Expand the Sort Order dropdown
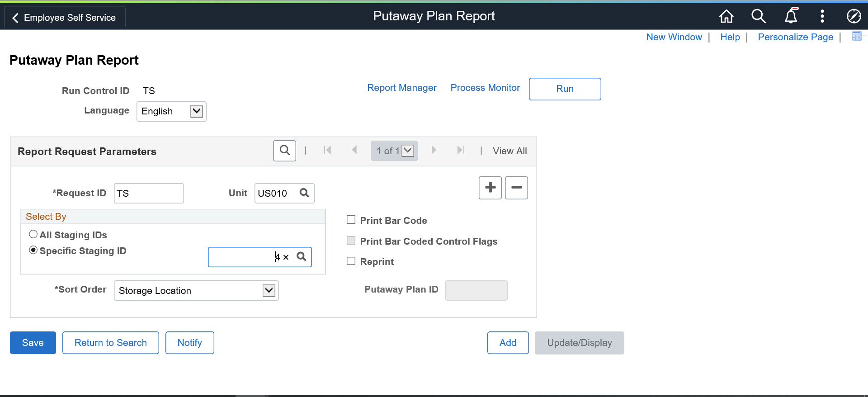868x397 pixels. pos(196,290)
